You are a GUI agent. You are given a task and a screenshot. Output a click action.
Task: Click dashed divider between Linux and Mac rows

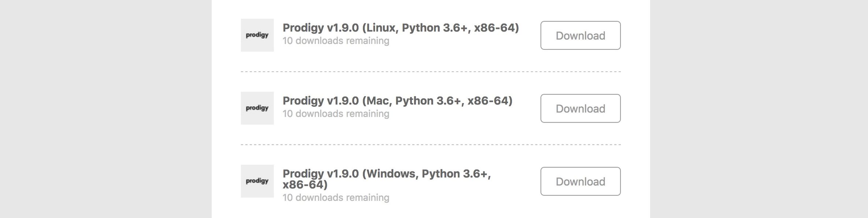point(430,72)
